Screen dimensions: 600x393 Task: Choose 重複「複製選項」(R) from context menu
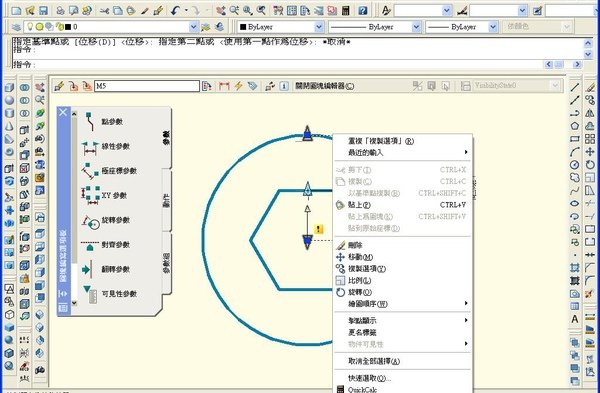(x=403, y=141)
